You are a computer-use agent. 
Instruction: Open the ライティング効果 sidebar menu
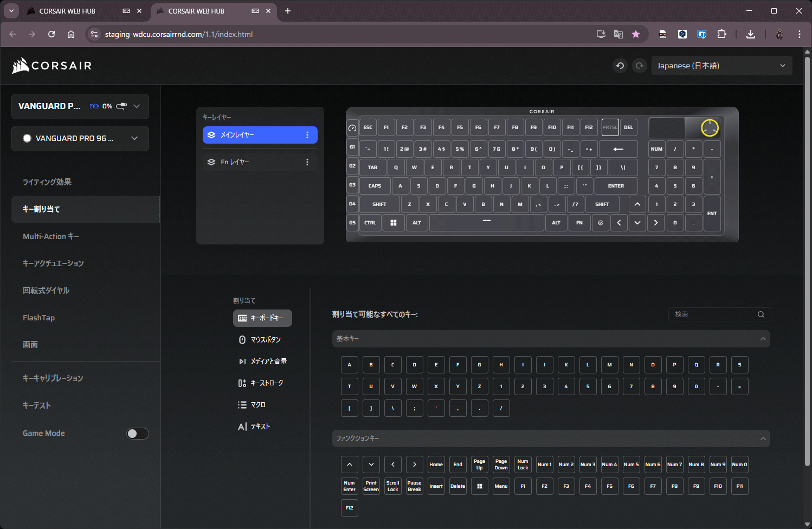pyautogui.click(x=47, y=182)
